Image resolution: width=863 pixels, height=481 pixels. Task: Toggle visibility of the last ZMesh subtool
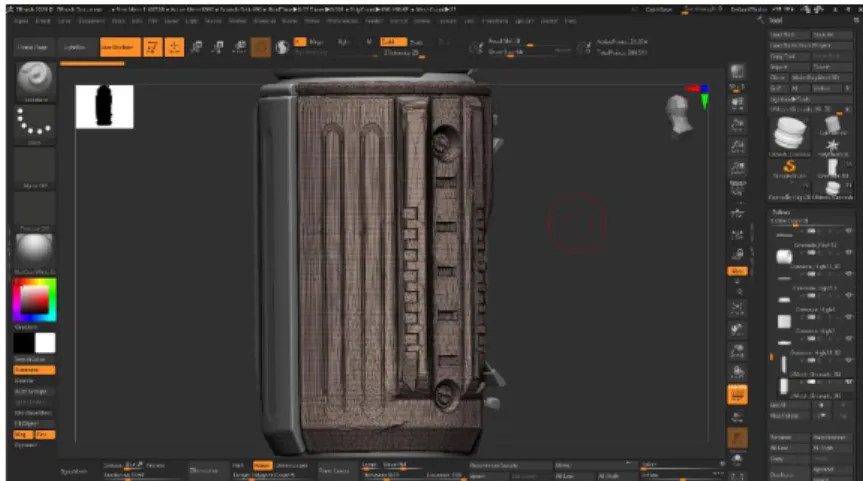pyautogui.click(x=849, y=381)
